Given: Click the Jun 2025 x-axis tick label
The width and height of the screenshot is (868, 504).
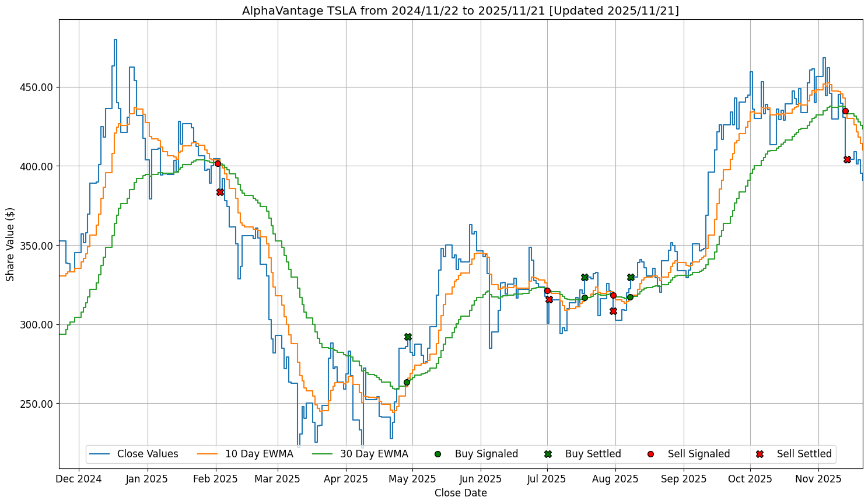Looking at the screenshot, I should coord(481,479).
